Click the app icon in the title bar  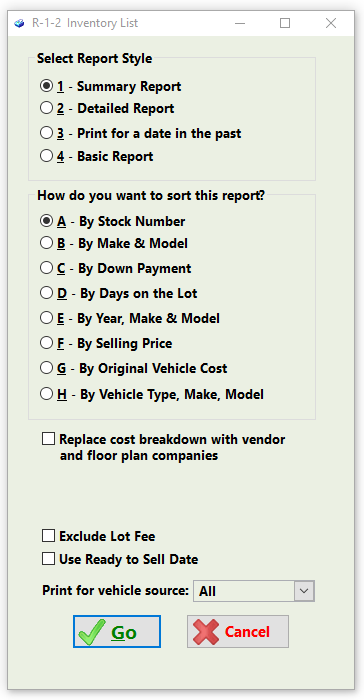pos(19,23)
